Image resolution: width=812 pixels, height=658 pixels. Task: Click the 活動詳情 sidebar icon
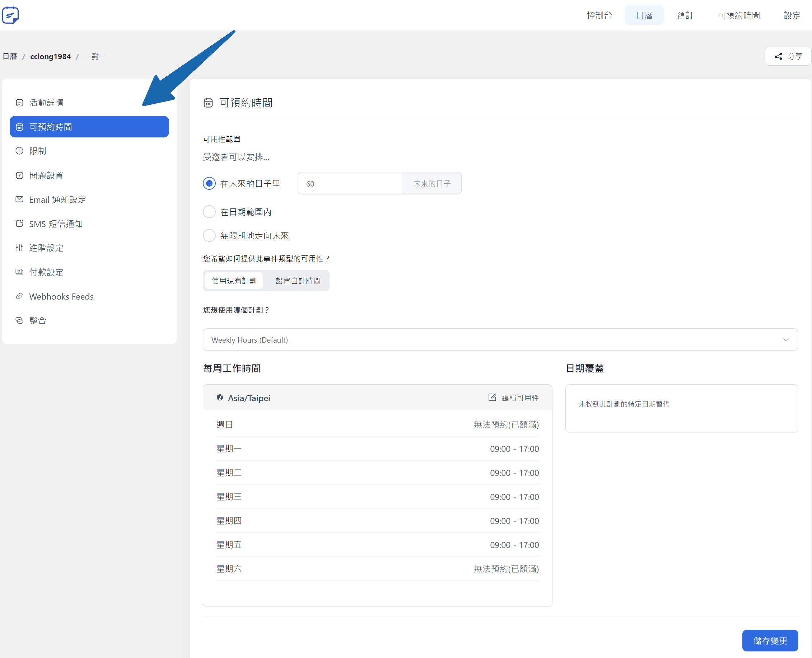click(x=19, y=102)
